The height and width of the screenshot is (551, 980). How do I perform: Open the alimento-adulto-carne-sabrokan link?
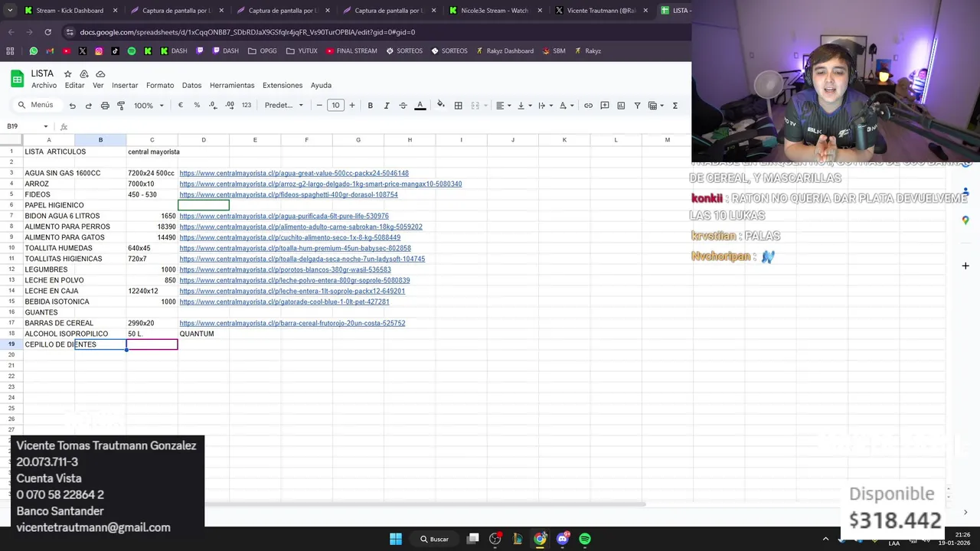coord(300,227)
